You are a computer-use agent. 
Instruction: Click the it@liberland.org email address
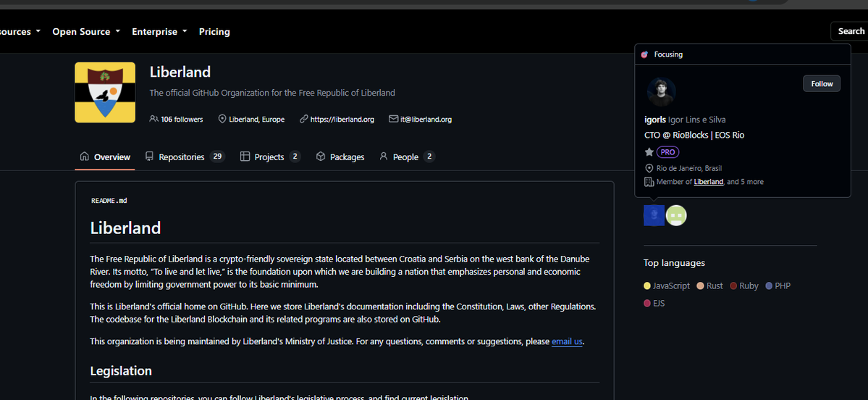point(426,119)
